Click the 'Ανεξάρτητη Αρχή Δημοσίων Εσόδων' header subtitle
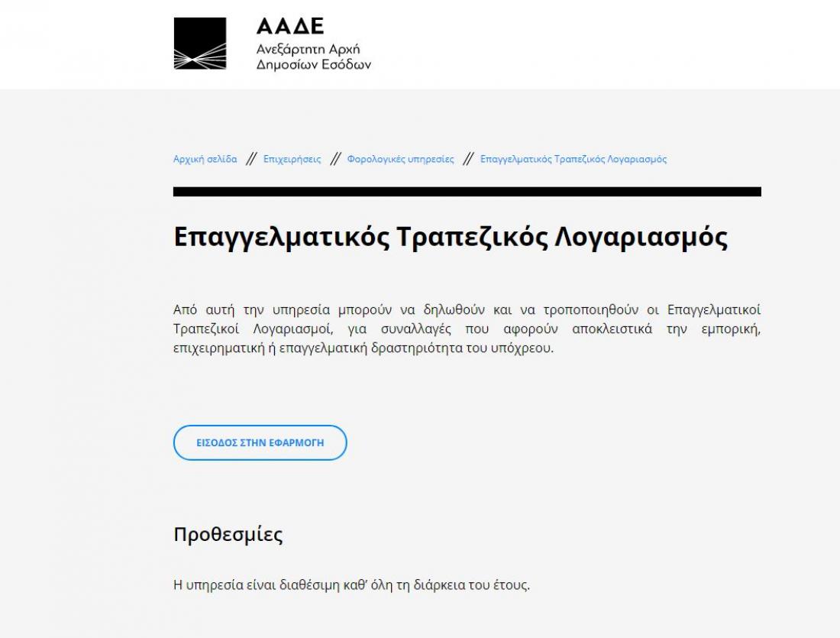The height and width of the screenshot is (638, 840). [313, 57]
